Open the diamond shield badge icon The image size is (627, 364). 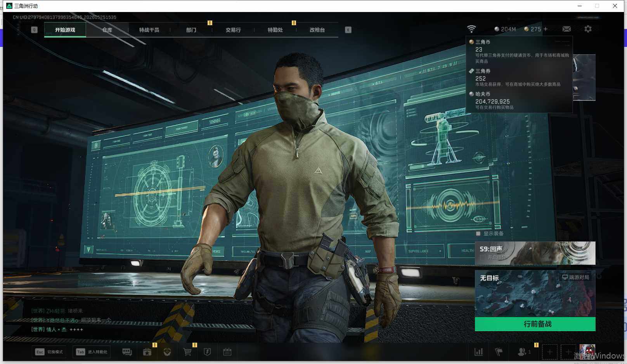pyautogui.click(x=167, y=352)
